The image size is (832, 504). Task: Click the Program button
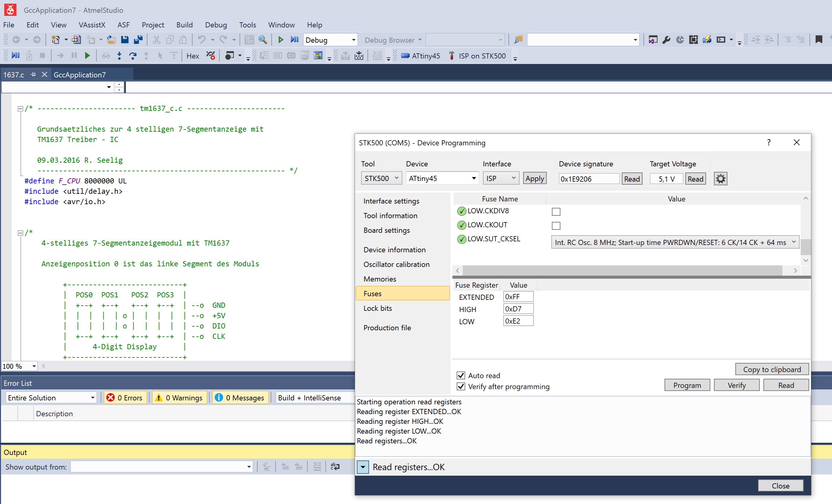click(687, 385)
